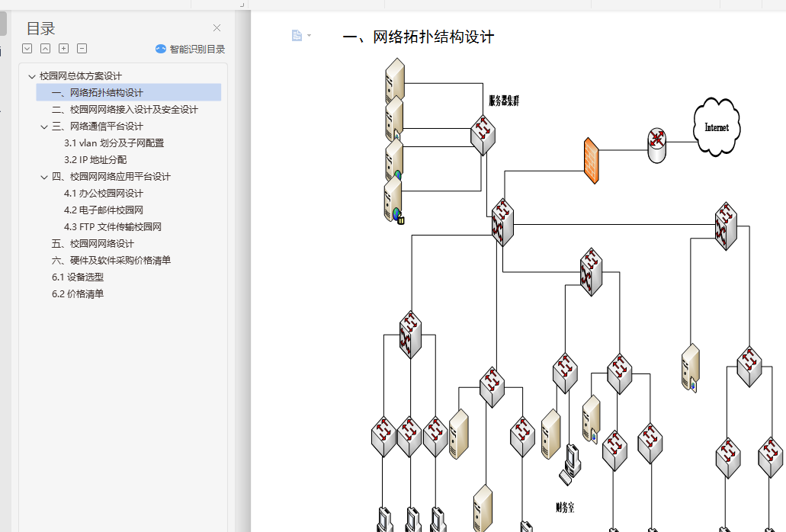Viewport: 786px width, 532px height.
Task: Click the orange firewall in the diagram
Action: coord(592,161)
